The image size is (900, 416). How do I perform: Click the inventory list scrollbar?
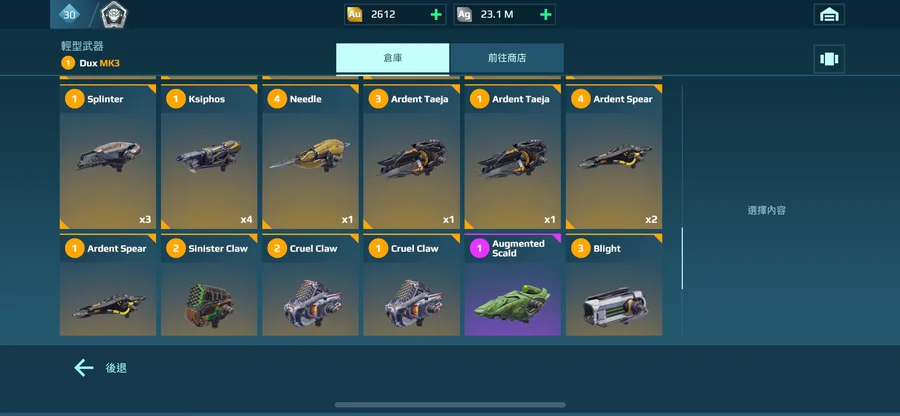point(682,258)
